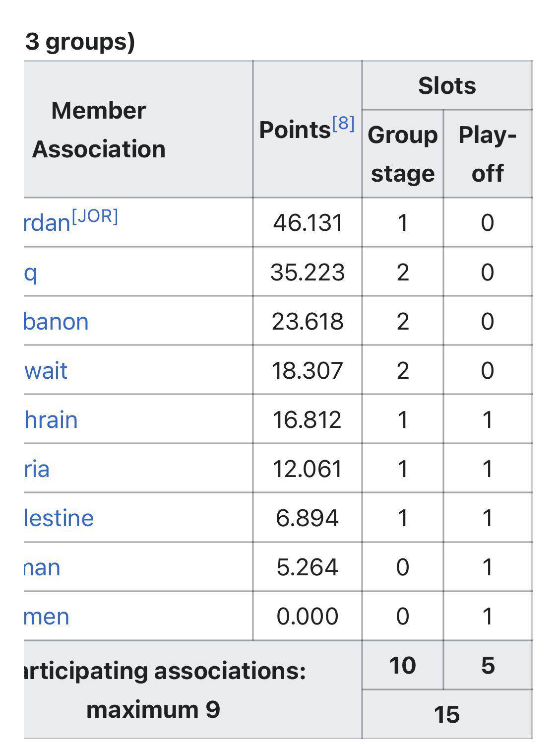Open the reference [8] footnote beside Points

[x=343, y=123]
